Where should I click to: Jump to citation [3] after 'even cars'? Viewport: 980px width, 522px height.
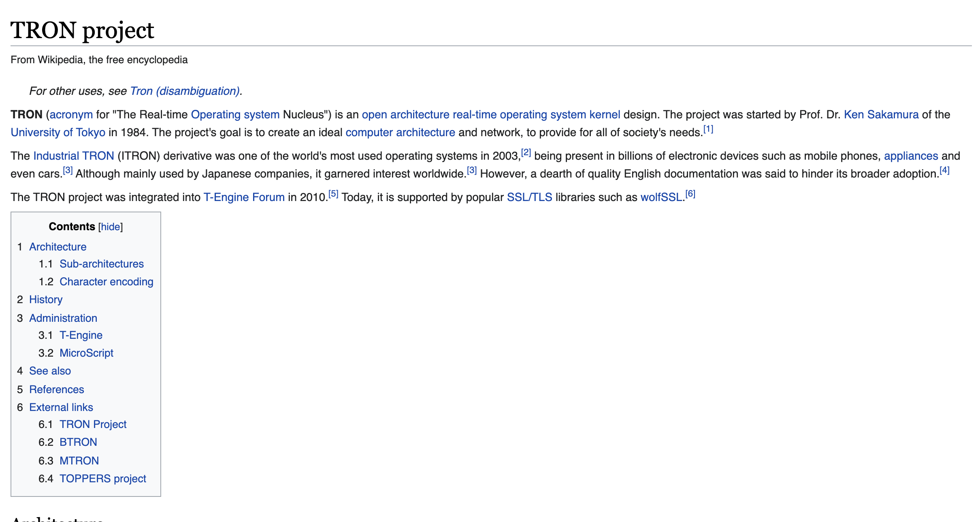click(68, 171)
